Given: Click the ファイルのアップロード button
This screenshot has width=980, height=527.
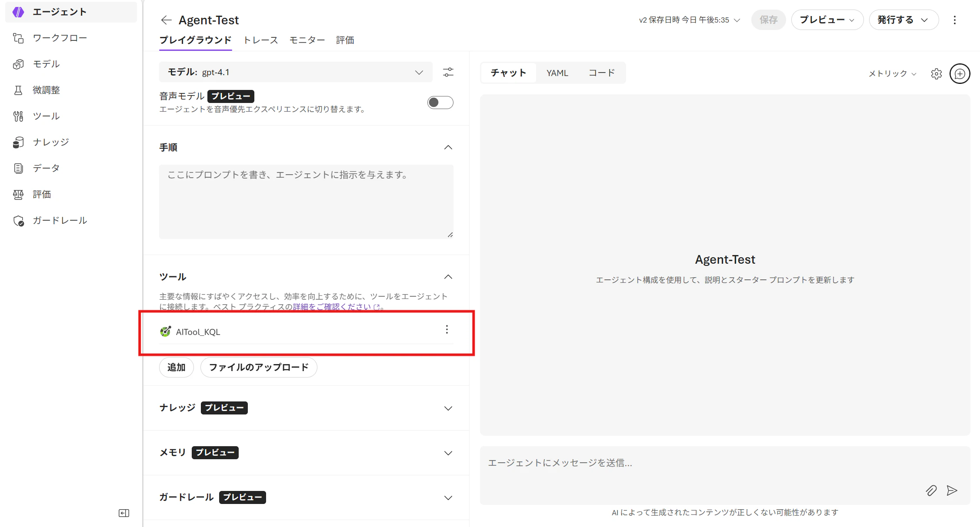Looking at the screenshot, I should click(x=259, y=368).
